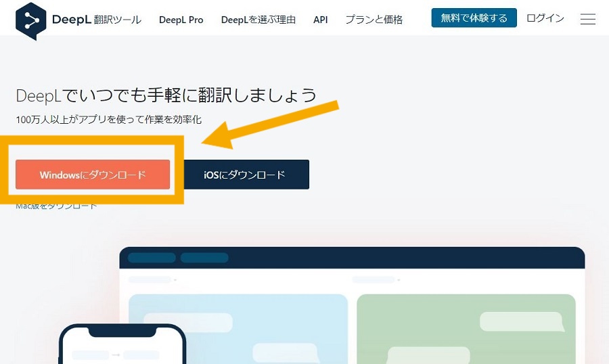Click the DeepL logo icon
The height and width of the screenshot is (364, 609).
click(30, 21)
